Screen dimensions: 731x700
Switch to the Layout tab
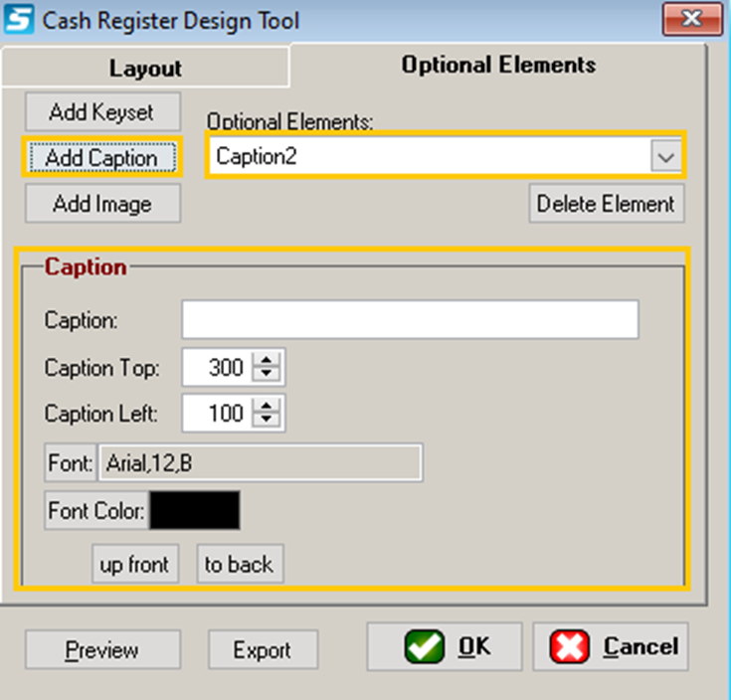pos(145,68)
